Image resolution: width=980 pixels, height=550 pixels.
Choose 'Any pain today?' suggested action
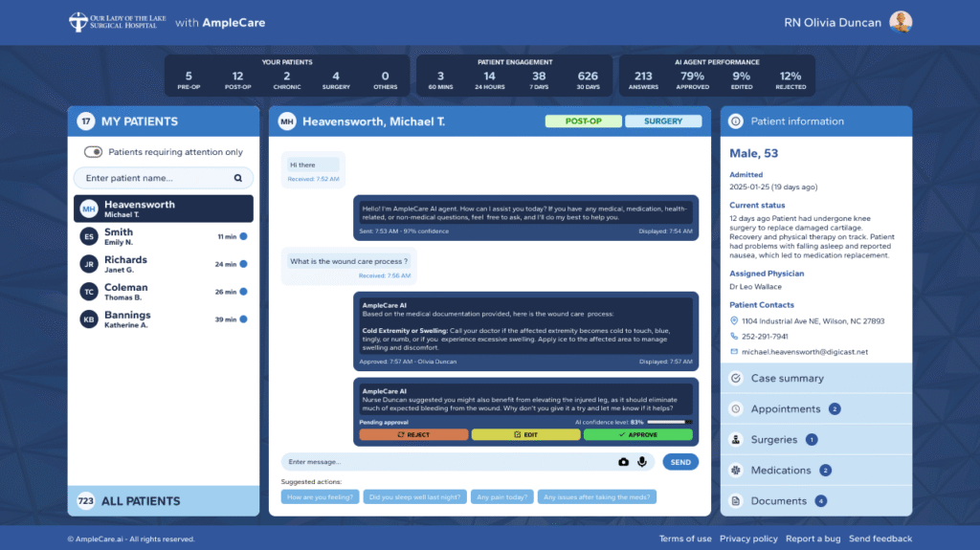[501, 496]
